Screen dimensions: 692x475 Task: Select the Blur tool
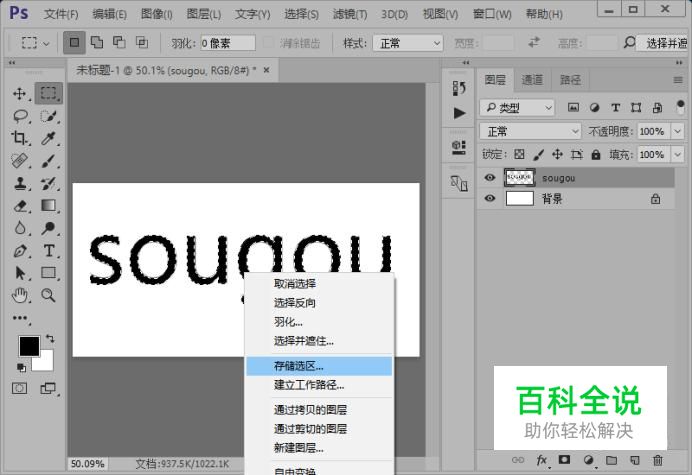point(20,228)
